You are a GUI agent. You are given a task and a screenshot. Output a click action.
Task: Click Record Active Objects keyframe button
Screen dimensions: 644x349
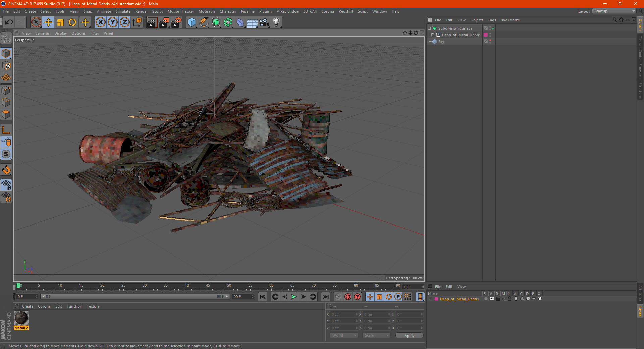pos(338,297)
